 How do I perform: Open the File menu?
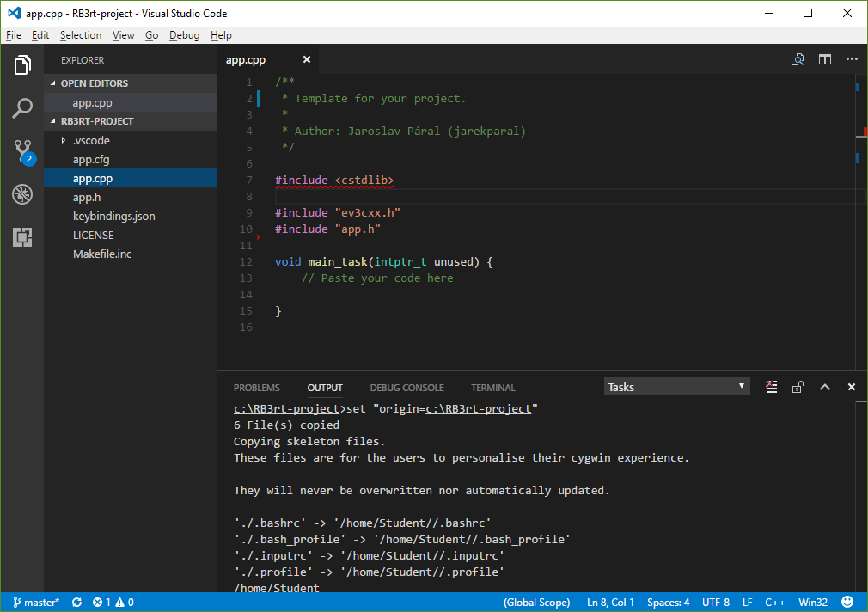(x=14, y=35)
